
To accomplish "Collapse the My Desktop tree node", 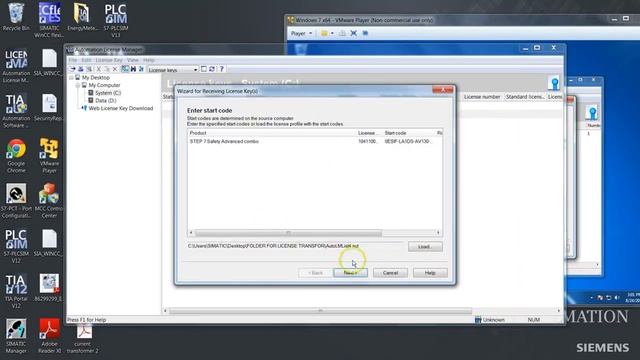I will (71, 78).
